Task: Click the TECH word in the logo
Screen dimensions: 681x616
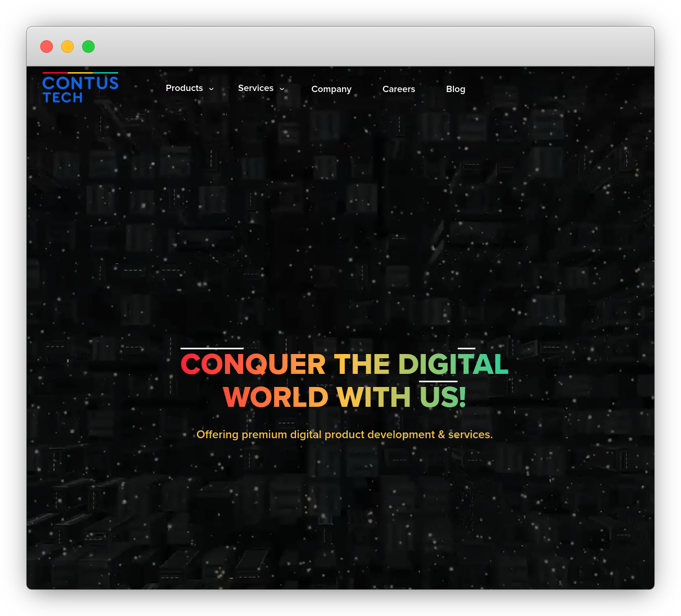Action: tap(63, 98)
